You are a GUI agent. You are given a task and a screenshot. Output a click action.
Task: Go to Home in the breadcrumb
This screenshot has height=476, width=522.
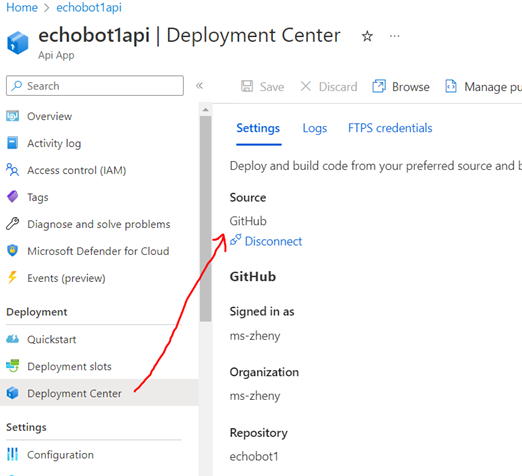click(x=22, y=7)
